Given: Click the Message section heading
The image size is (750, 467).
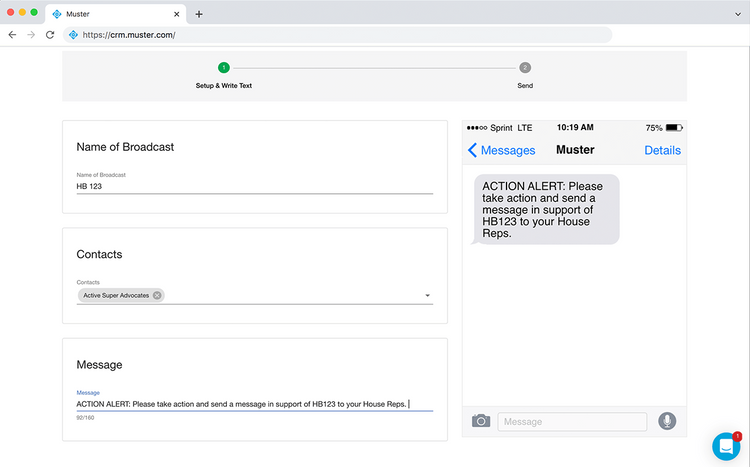Looking at the screenshot, I should pos(99,365).
